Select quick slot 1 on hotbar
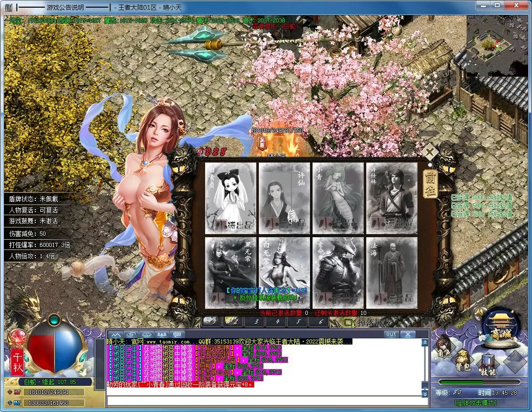The height and width of the screenshot is (412, 532). click(211, 321)
